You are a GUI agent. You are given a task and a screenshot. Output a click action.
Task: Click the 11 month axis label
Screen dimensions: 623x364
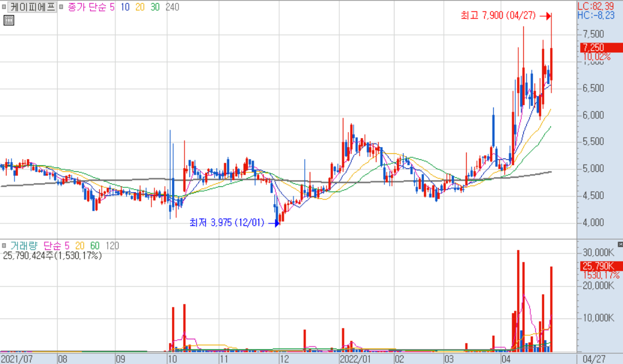(x=224, y=359)
